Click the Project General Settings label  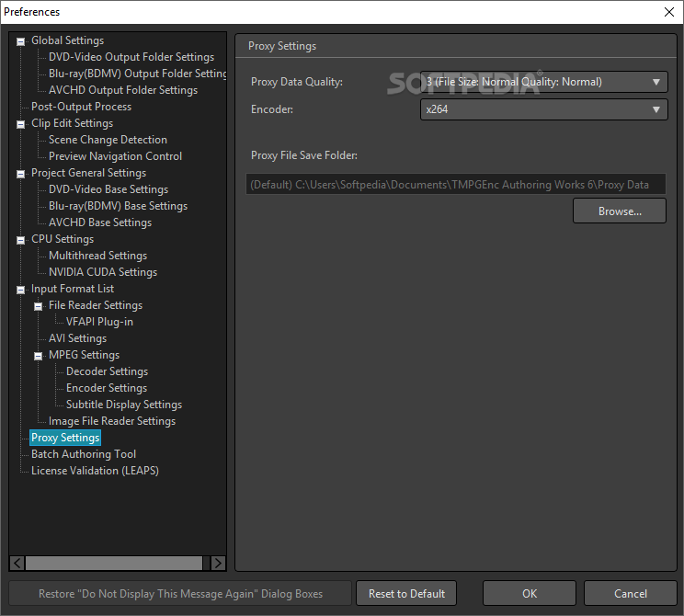point(88,173)
